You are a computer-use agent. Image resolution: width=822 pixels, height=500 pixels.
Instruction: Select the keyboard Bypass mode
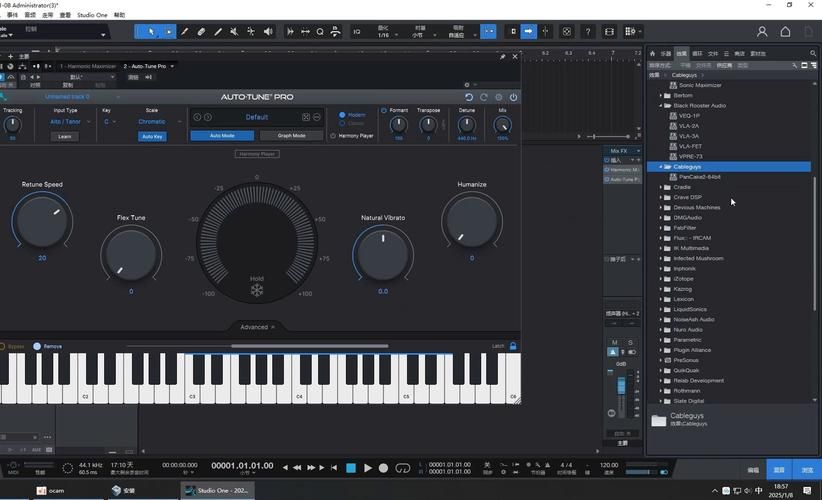point(2,346)
